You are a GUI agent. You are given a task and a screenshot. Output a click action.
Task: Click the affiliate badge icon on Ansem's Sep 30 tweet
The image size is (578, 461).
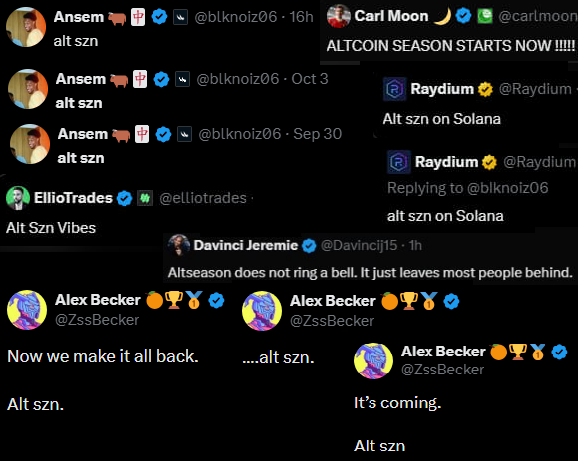[x=184, y=134]
